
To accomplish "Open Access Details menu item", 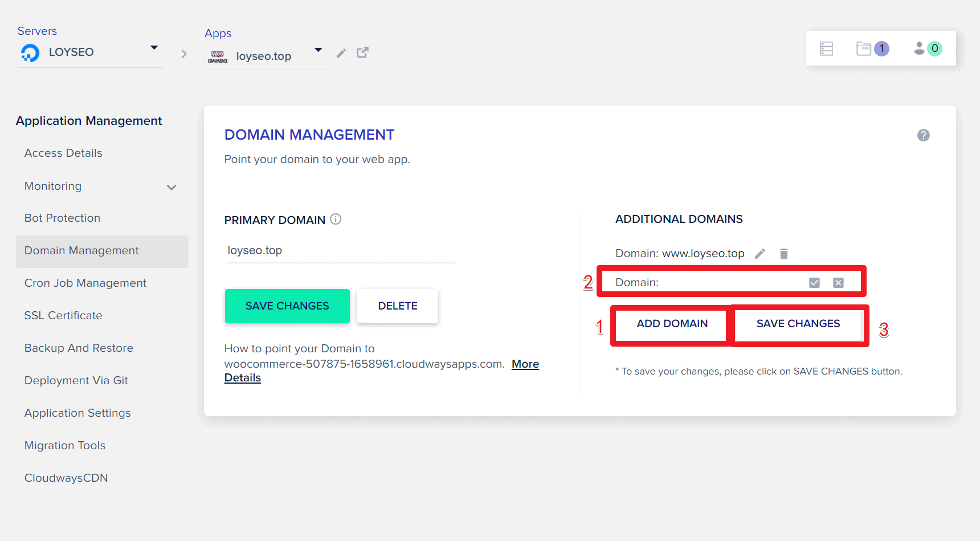I will coord(63,153).
